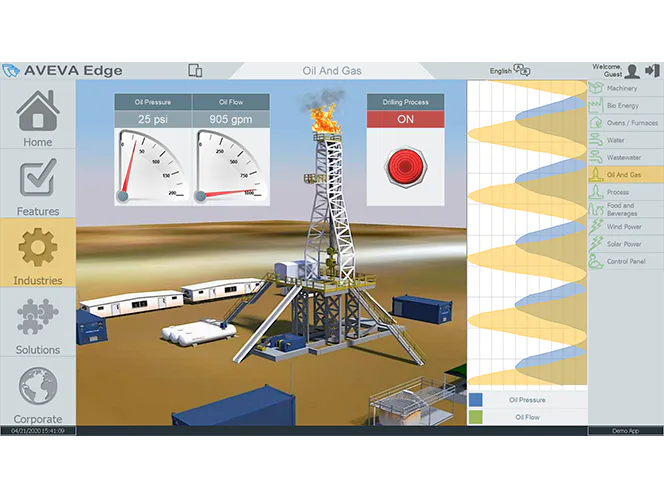Screen dimensions: 664x498
Task: Select the Ovens / Furnaces label
Action: click(632, 123)
